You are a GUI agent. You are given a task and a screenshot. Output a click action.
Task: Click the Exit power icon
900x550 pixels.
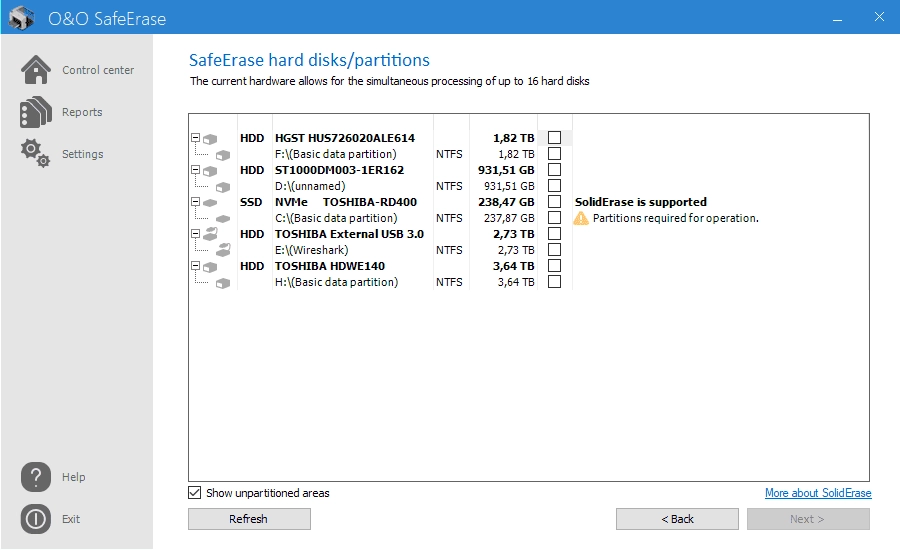(x=36, y=519)
